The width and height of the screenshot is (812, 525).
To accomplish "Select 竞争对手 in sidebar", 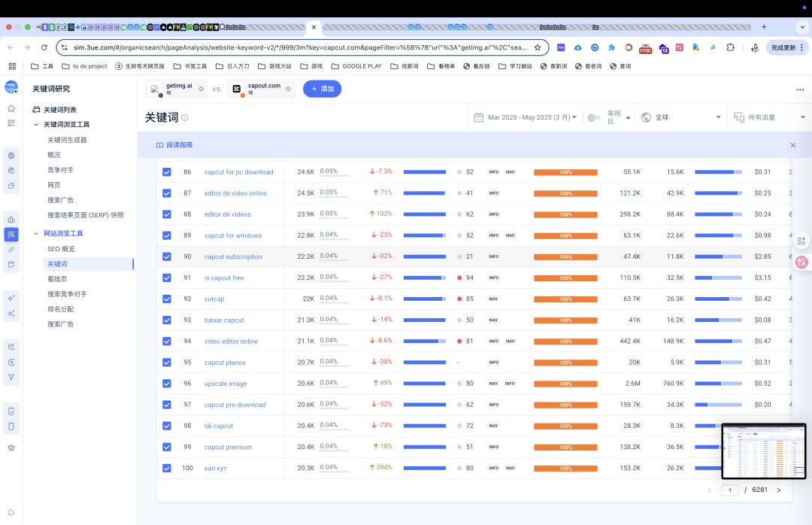I will (x=60, y=170).
